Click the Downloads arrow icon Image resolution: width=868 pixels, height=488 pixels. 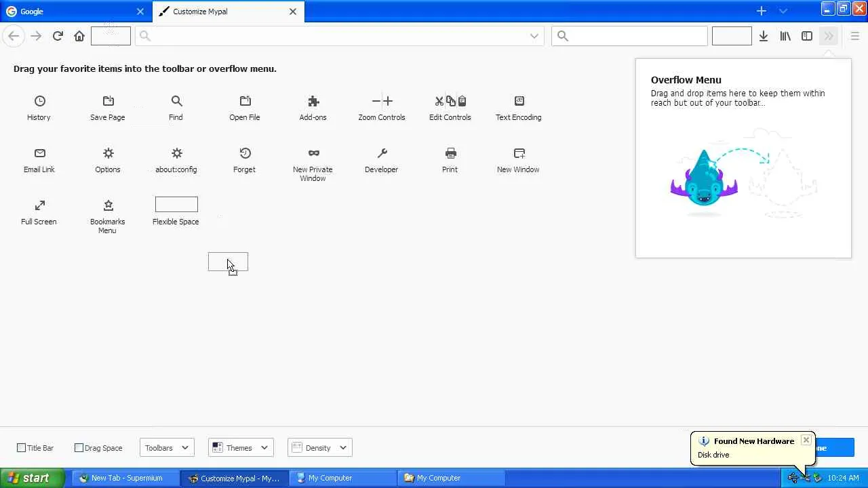pos(764,36)
